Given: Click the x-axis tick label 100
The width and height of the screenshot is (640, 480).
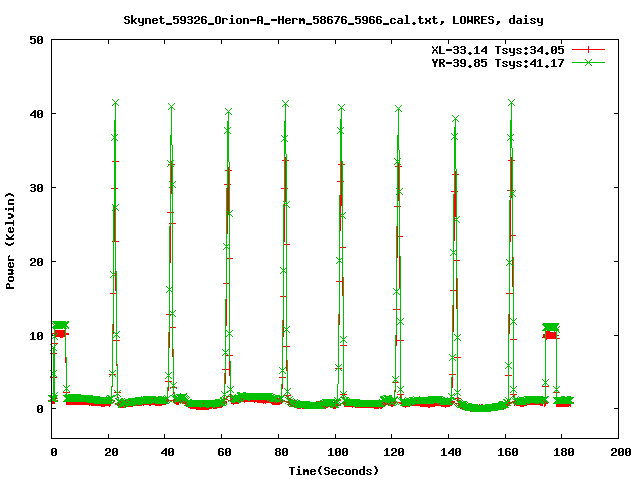Looking at the screenshot, I should (338, 452).
